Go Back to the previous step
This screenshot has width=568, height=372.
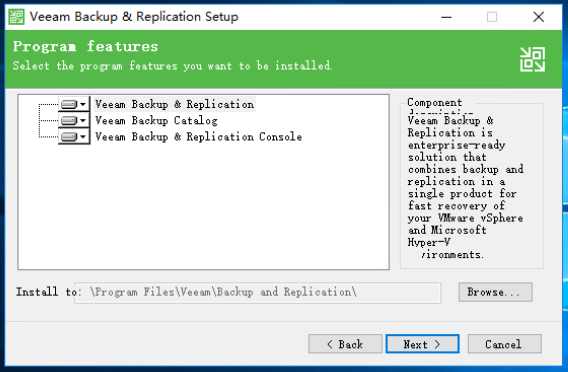[x=345, y=344]
